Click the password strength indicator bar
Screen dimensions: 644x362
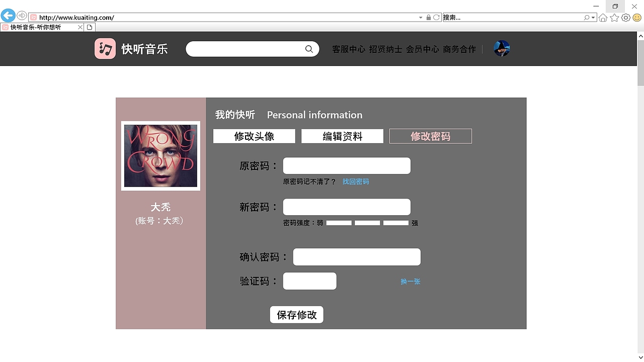(367, 223)
